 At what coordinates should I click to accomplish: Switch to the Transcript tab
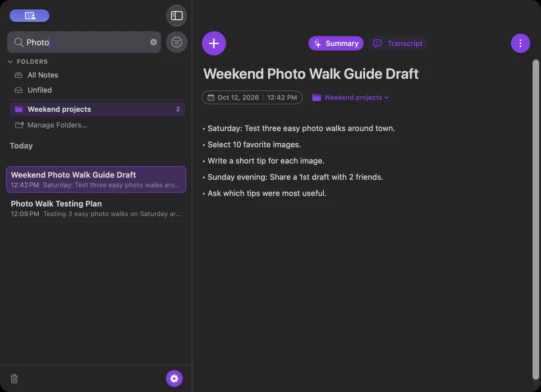[x=398, y=43]
